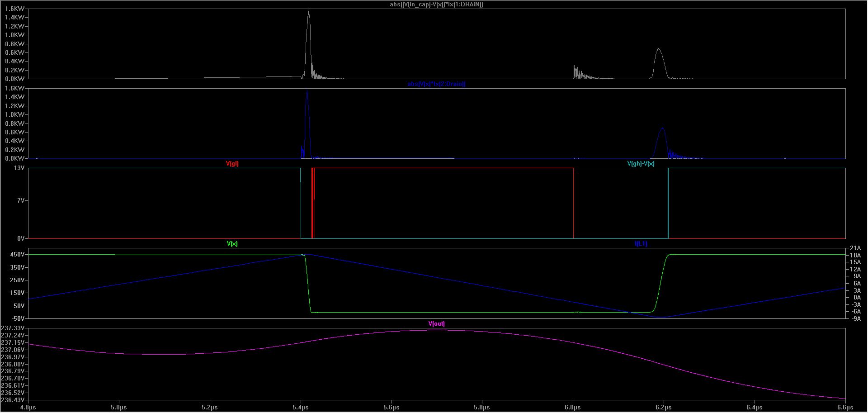Click the 236.43V label on V(out) axis

[13, 400]
